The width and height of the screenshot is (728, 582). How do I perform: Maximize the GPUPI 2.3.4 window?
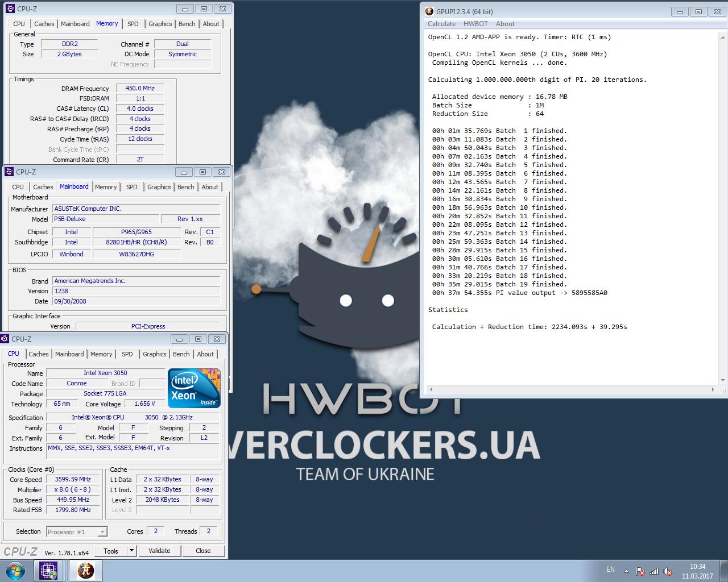699,11
